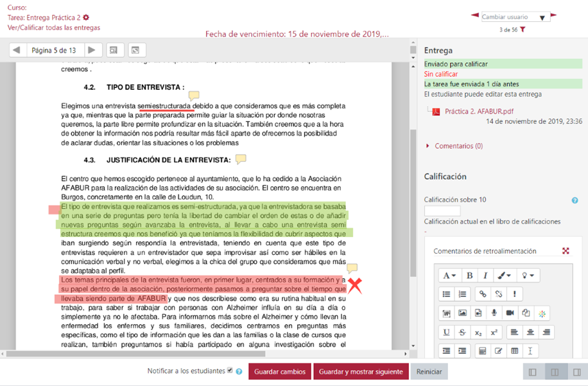The height and width of the screenshot is (386, 588).
Task: Open the user filter funnel icon
Action: [x=523, y=30]
